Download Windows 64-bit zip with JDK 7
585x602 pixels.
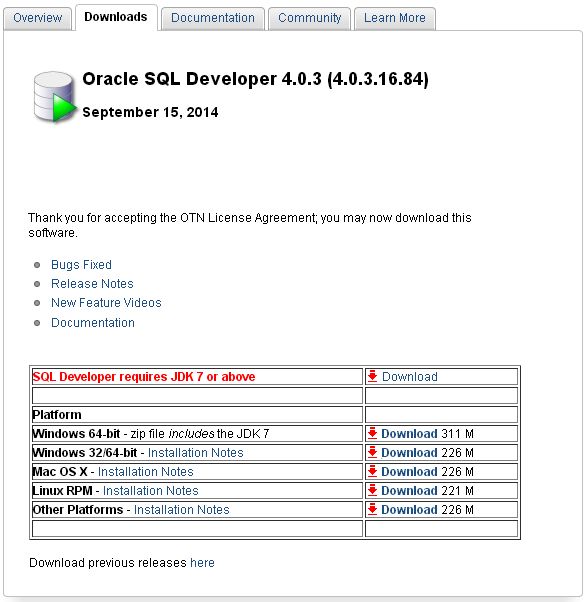[409, 433]
